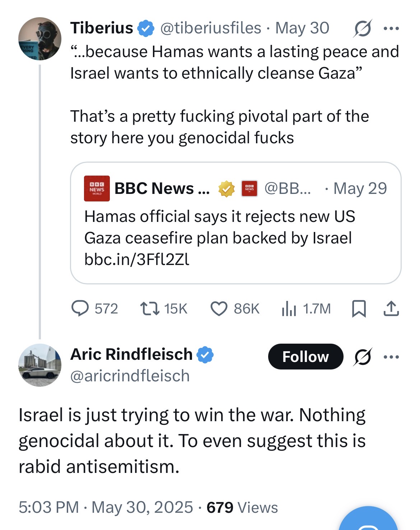Image resolution: width=420 pixels, height=530 pixels.
Task: Open three-dot menu on Aric Rindfleisch reply
Action: point(391,357)
